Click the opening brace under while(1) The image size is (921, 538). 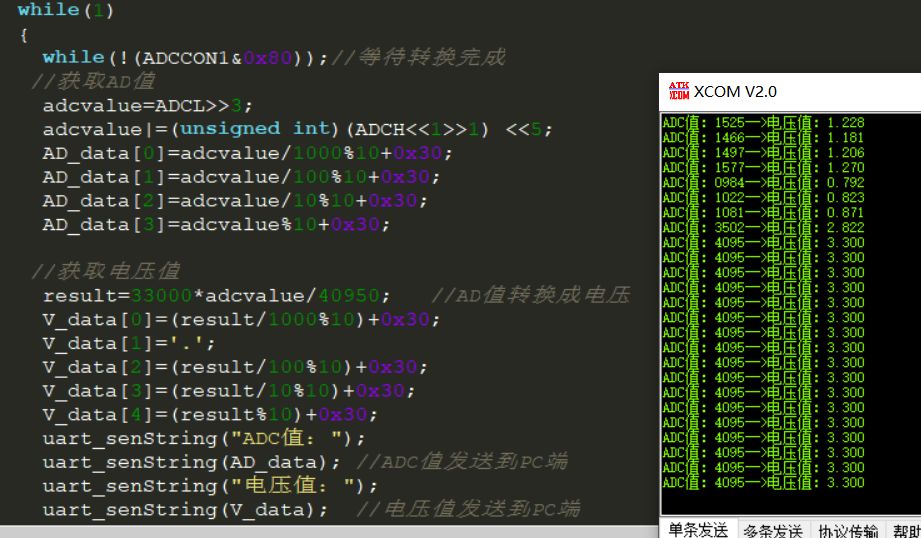[x=23, y=35]
